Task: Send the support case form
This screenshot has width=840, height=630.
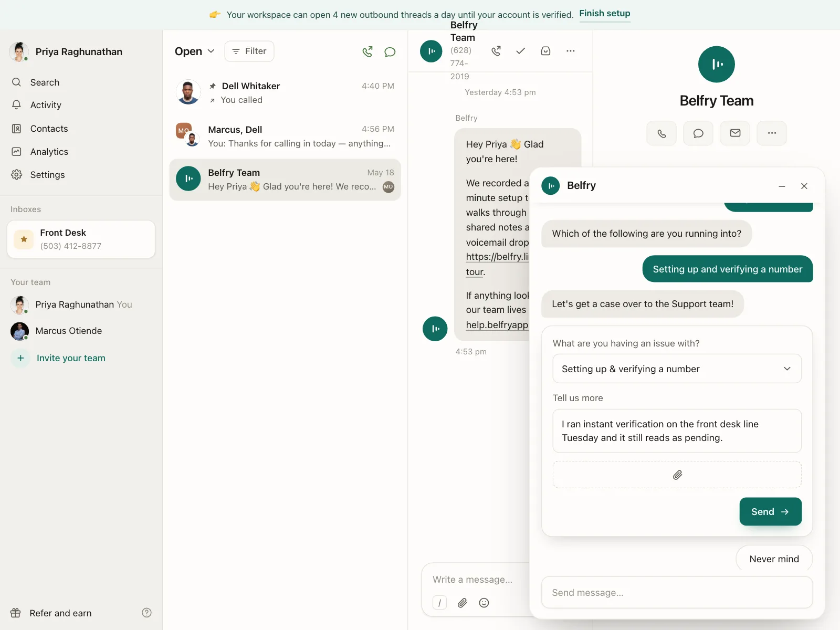Action: tap(771, 512)
